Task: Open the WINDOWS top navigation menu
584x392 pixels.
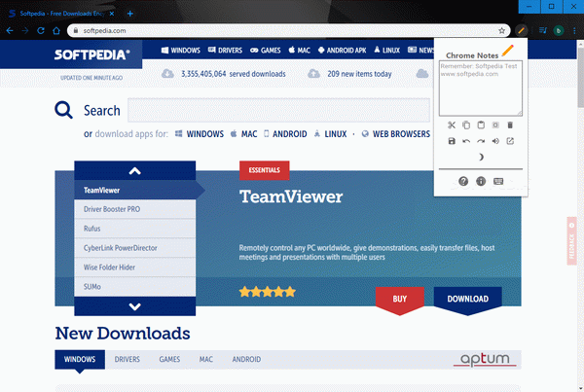Action: (x=181, y=51)
